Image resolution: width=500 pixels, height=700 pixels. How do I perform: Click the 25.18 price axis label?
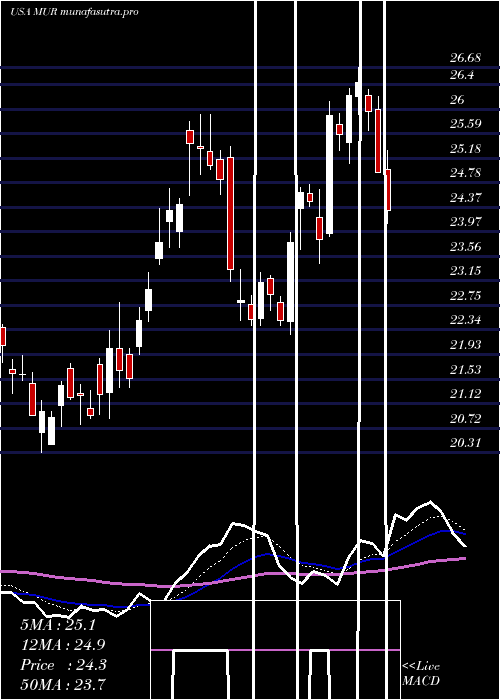point(466,148)
